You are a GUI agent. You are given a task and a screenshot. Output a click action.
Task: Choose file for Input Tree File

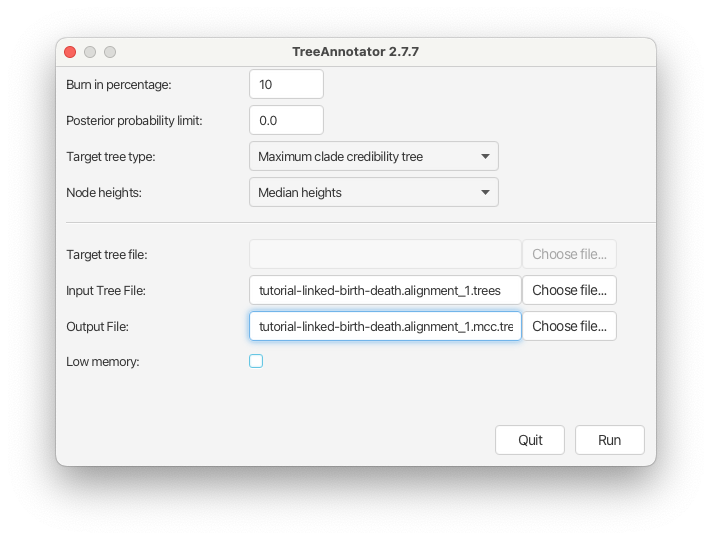pos(569,290)
